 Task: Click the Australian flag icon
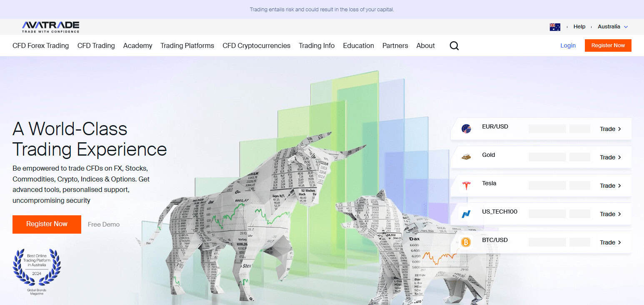[x=555, y=27]
